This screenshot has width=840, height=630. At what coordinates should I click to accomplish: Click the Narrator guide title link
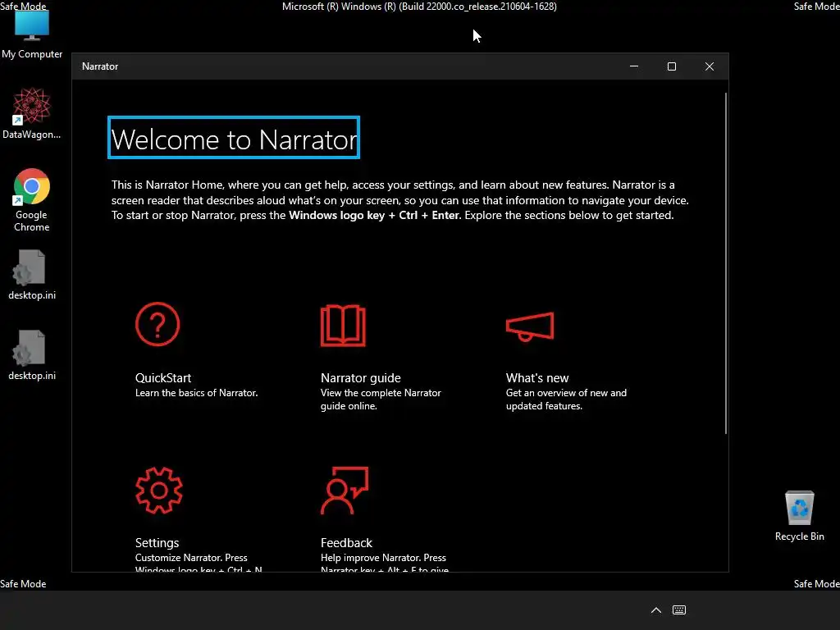click(361, 377)
